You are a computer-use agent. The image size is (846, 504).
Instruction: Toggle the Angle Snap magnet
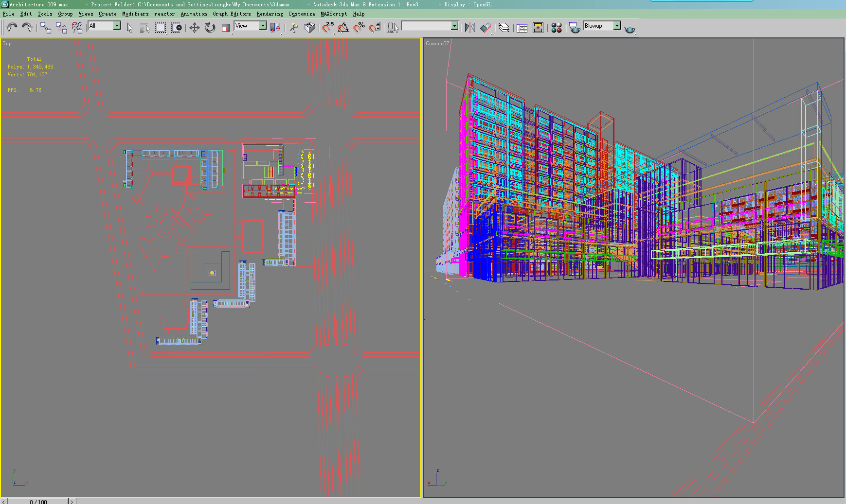coord(343,28)
